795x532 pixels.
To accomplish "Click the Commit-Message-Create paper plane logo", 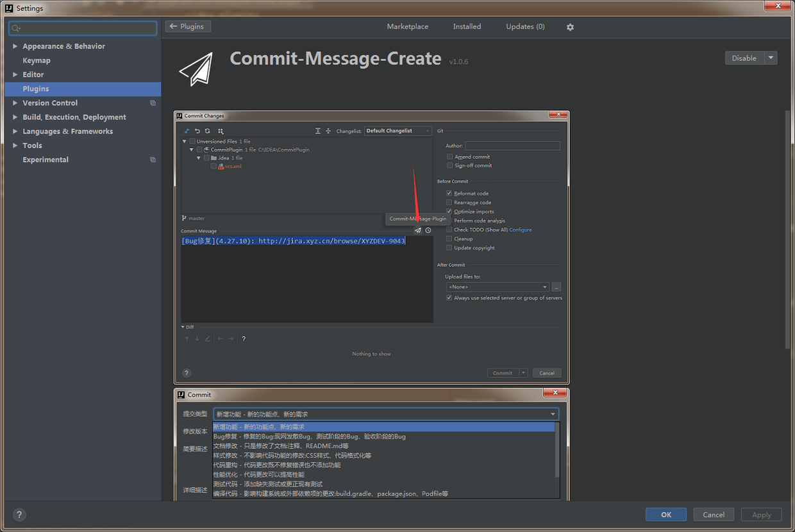I will pyautogui.click(x=196, y=69).
